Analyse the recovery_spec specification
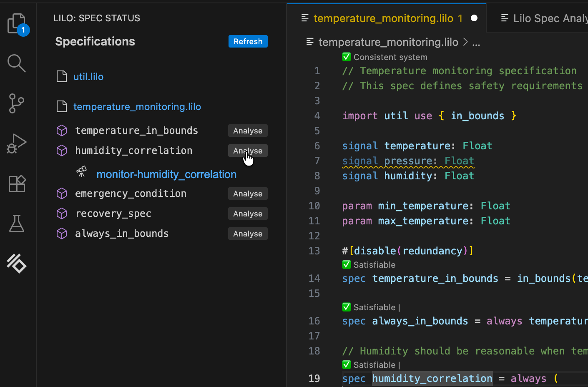The image size is (588, 387). click(248, 214)
